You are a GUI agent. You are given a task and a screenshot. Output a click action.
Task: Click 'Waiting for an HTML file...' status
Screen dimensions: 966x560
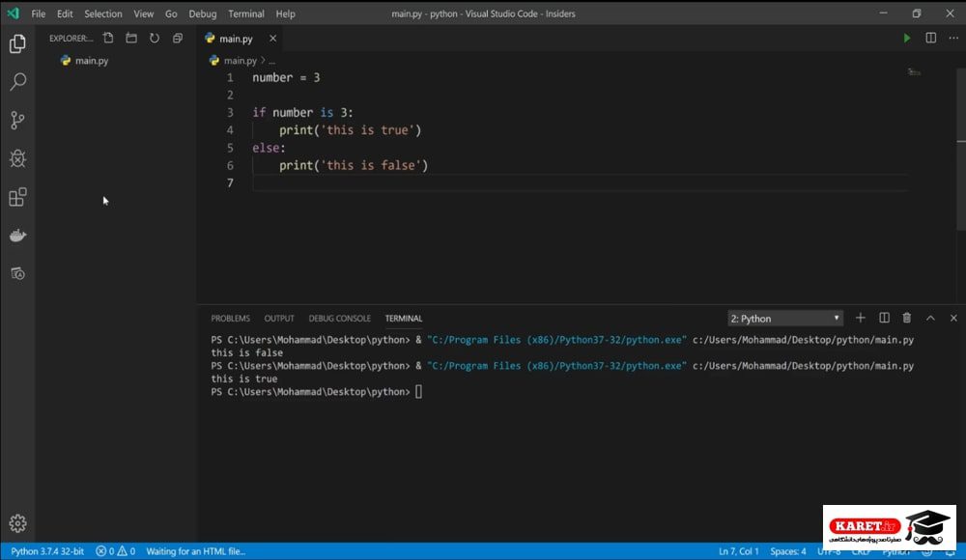(195, 551)
